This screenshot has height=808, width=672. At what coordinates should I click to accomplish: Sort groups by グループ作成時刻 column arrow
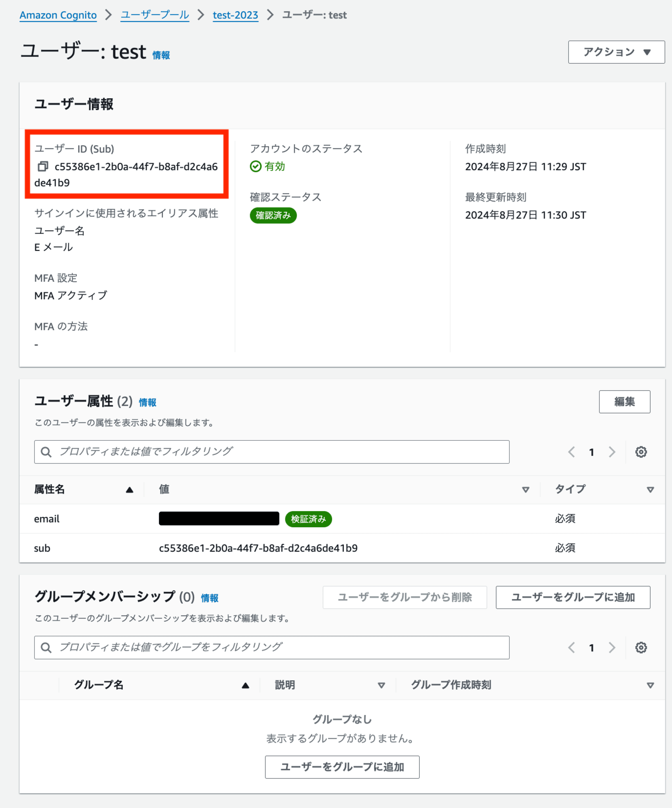pyautogui.click(x=650, y=685)
